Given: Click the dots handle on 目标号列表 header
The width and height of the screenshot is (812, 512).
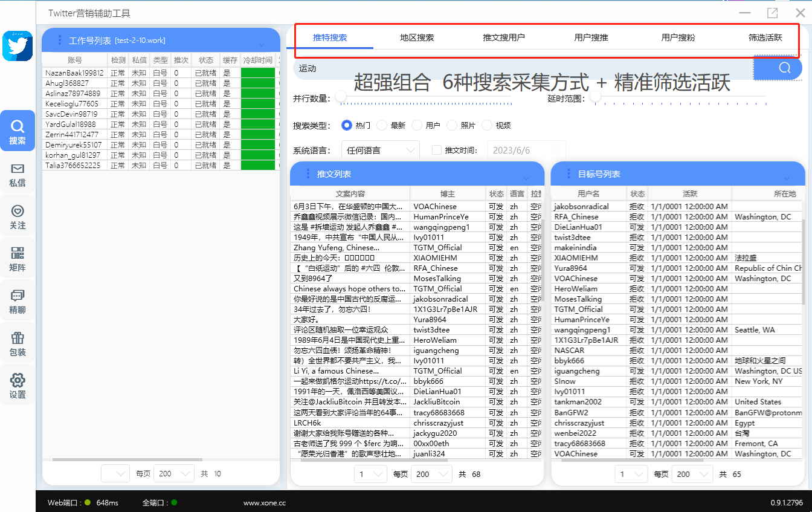Looking at the screenshot, I should pos(569,173).
